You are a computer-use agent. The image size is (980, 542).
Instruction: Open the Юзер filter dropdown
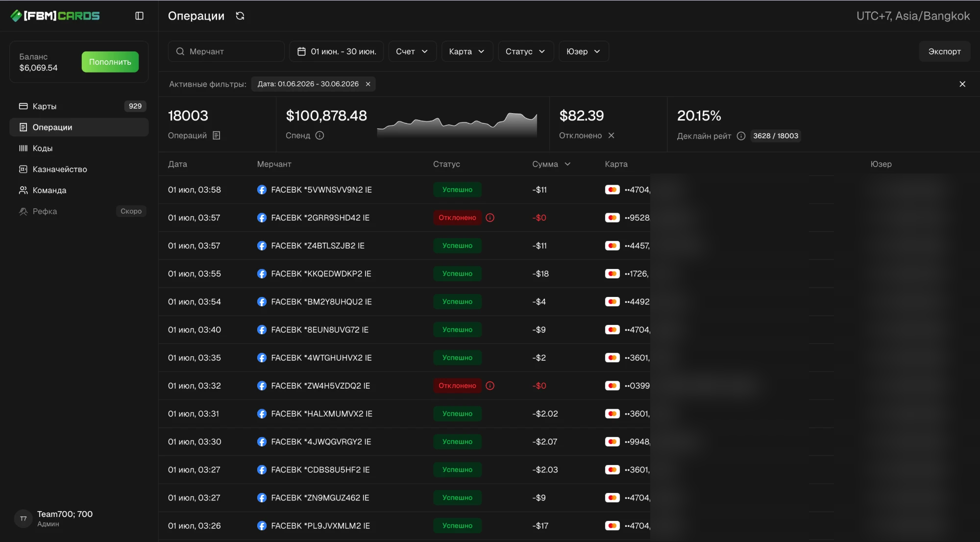click(584, 51)
